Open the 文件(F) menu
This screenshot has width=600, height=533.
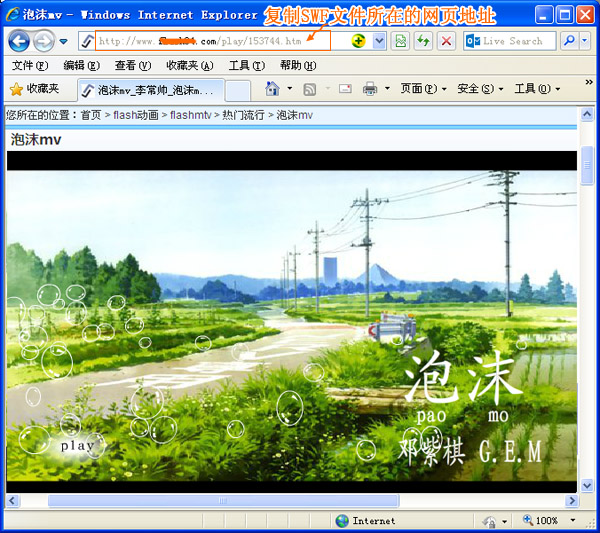point(30,66)
